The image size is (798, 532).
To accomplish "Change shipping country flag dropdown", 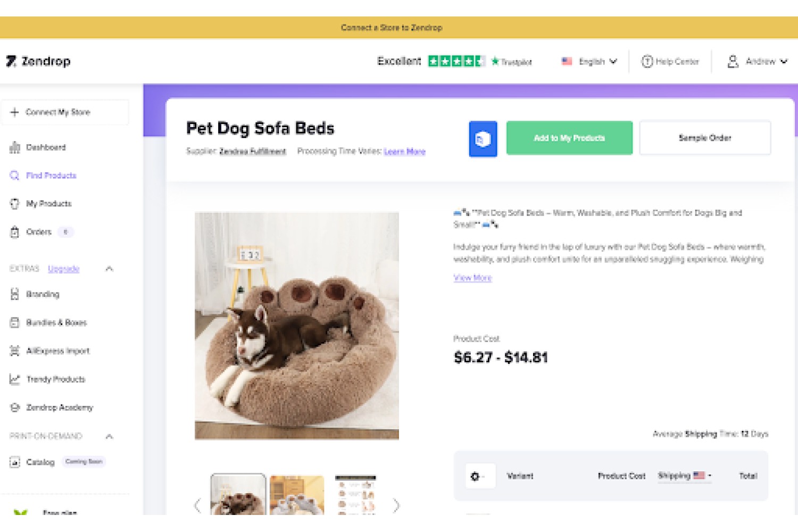I will coord(702,475).
